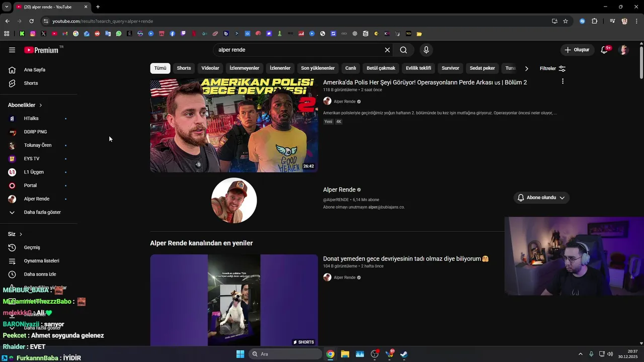
Task: Open the X (Twitter) bookmark
Action: point(44,34)
